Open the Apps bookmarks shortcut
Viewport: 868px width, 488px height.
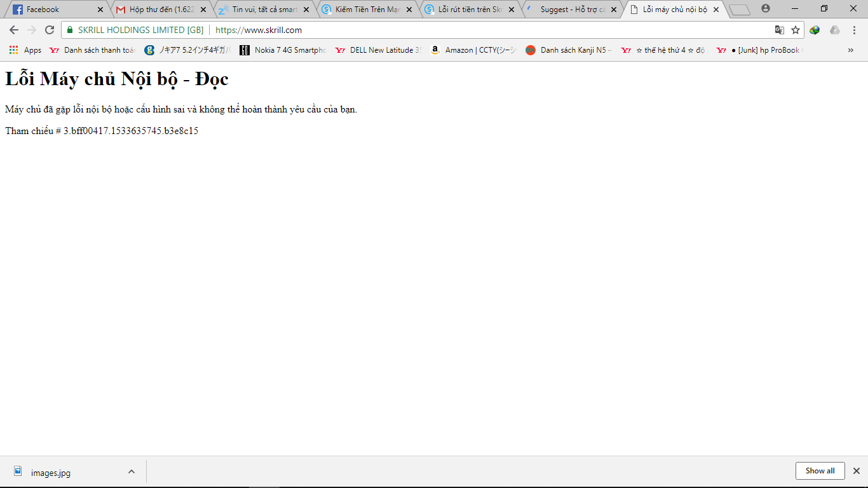[25, 50]
